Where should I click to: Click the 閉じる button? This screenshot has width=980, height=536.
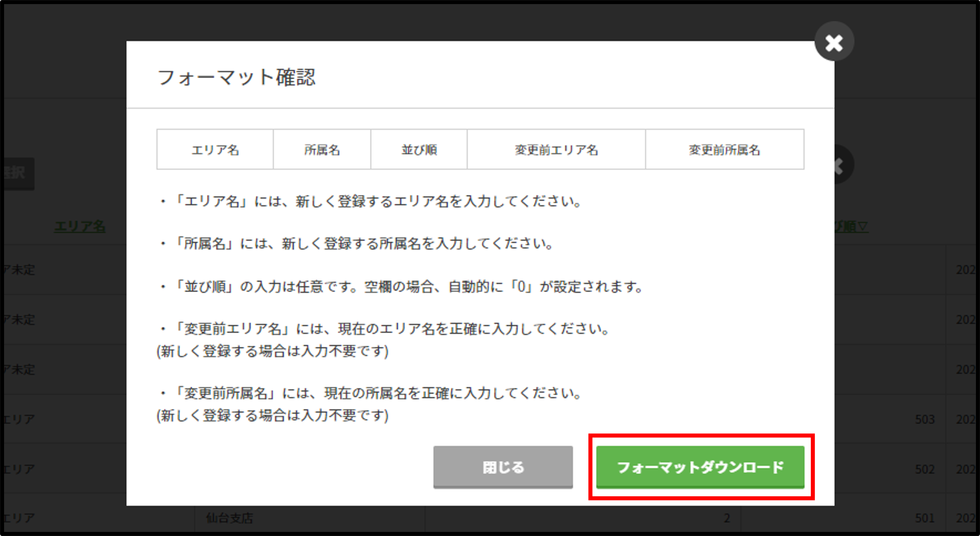point(503,467)
